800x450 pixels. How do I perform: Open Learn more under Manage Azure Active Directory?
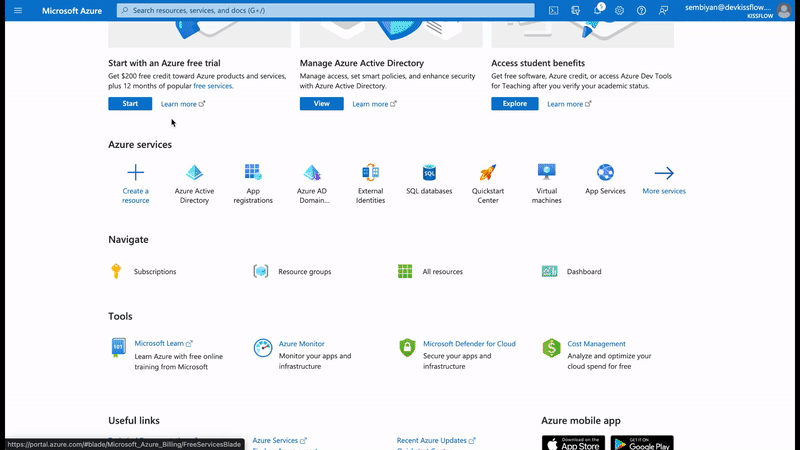point(374,104)
